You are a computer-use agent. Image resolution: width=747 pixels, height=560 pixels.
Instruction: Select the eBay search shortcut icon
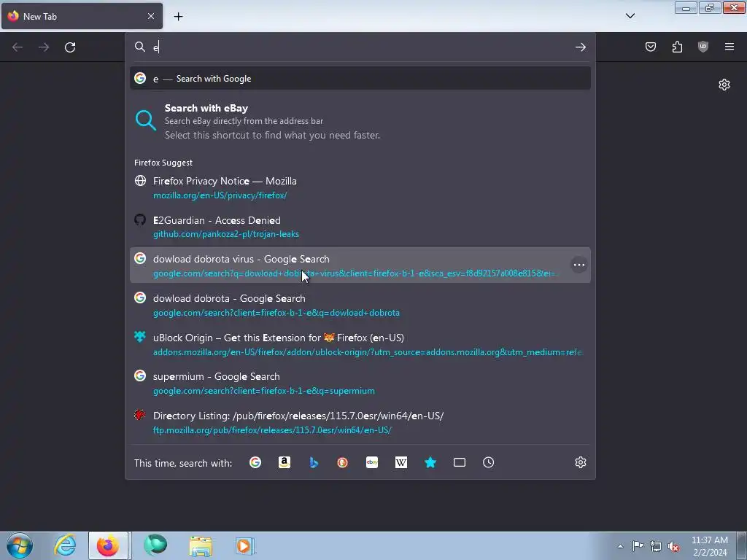(372, 462)
